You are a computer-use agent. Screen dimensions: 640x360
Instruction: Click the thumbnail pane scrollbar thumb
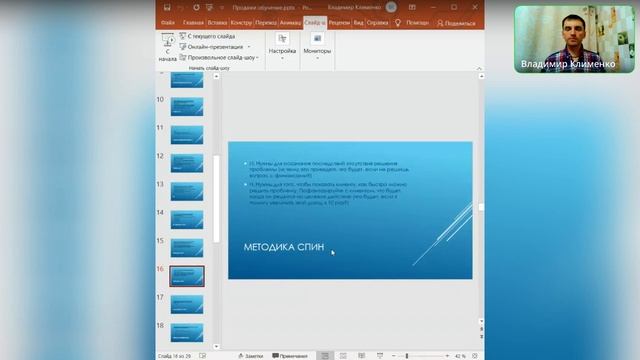click(216, 199)
